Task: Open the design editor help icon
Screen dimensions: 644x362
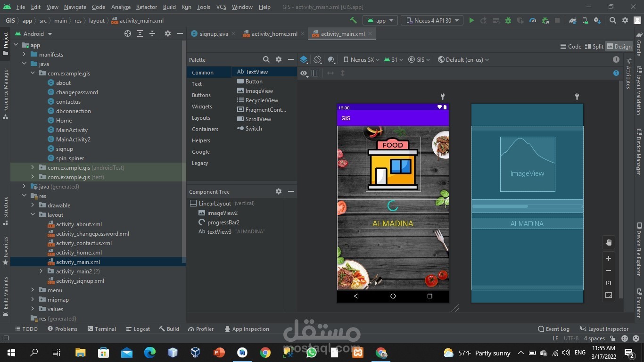Action: 616,73
